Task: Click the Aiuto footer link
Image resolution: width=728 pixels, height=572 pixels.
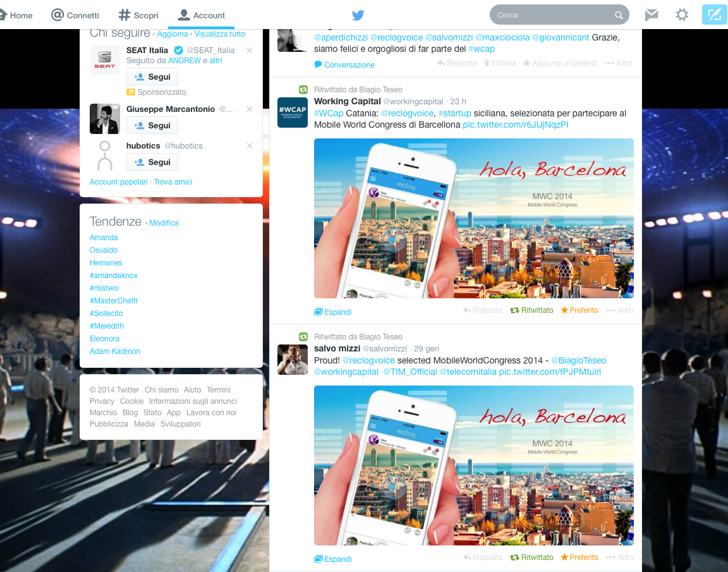Action: [x=192, y=390]
